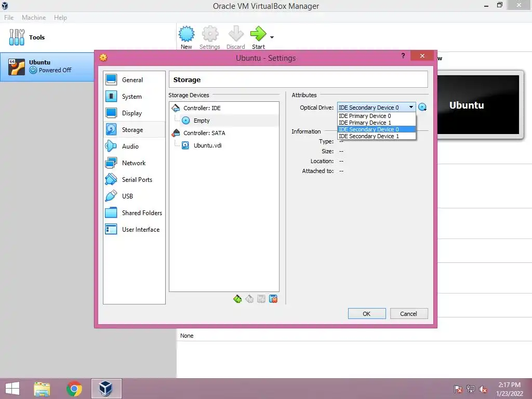Open the Help menu
The image size is (532, 399).
click(60, 17)
